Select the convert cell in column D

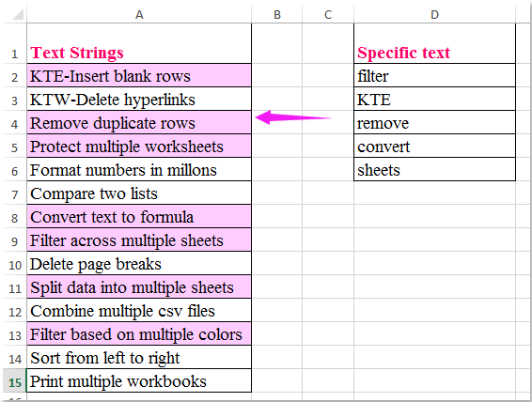tap(434, 146)
